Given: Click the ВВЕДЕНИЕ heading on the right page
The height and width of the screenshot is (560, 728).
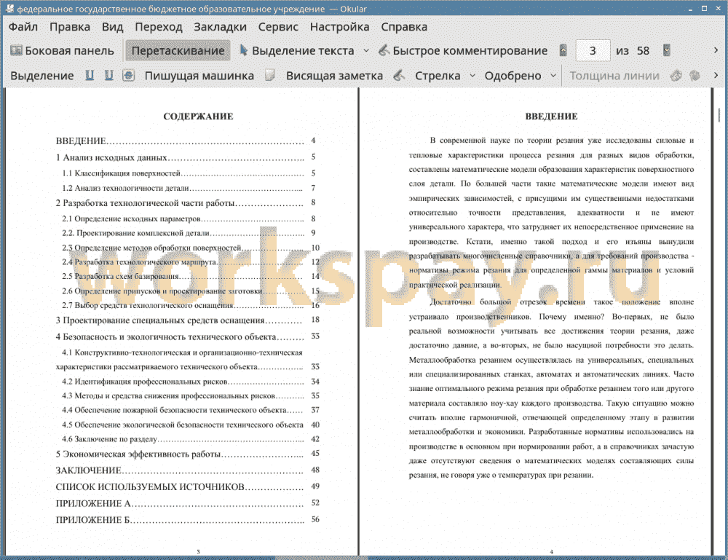Looking at the screenshot, I should pyautogui.click(x=551, y=116).
